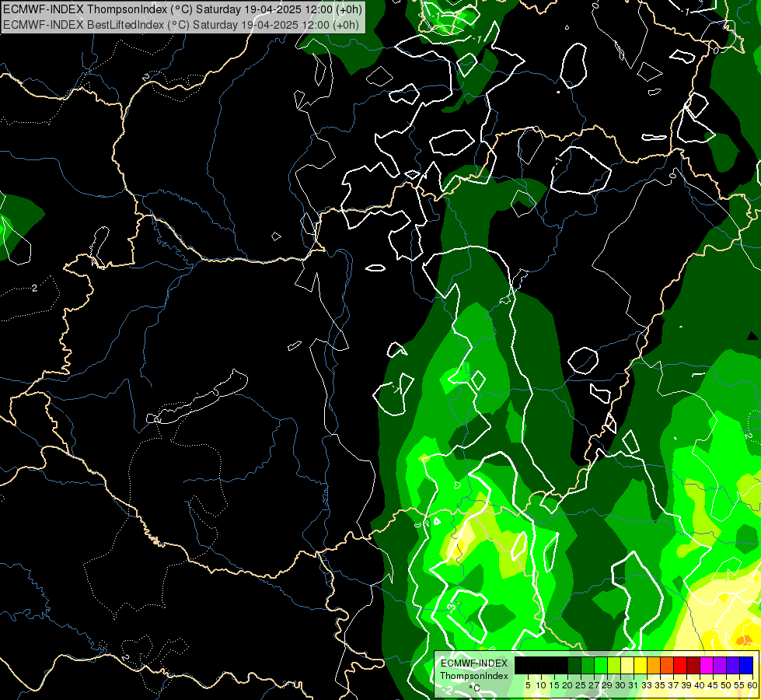
Task: Click the orange swatch between 33 and 35
Action: (x=654, y=665)
